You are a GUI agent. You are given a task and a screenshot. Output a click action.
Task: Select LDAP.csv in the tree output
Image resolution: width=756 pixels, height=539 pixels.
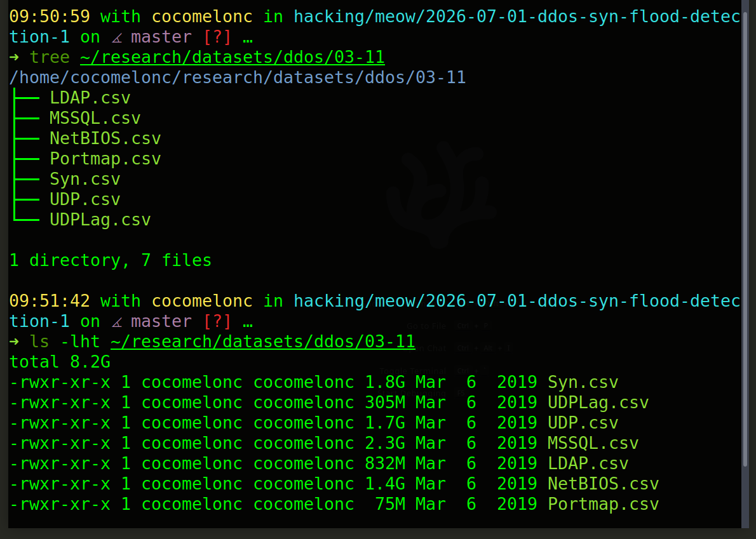pyautogui.click(x=90, y=98)
